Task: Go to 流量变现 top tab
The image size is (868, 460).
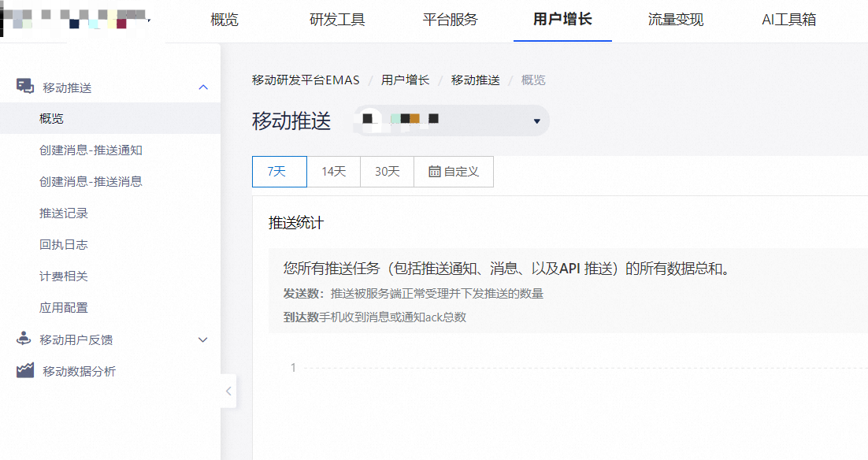Action: (x=675, y=20)
